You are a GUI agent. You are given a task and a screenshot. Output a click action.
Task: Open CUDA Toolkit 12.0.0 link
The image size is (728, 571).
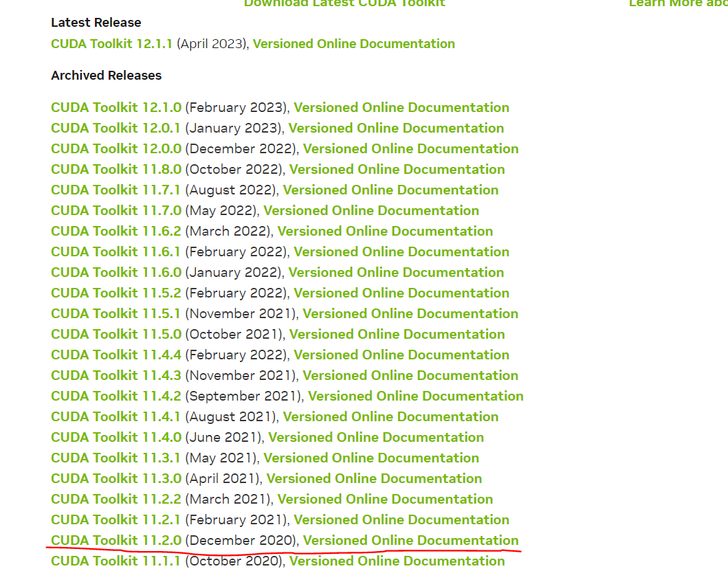[x=116, y=148]
